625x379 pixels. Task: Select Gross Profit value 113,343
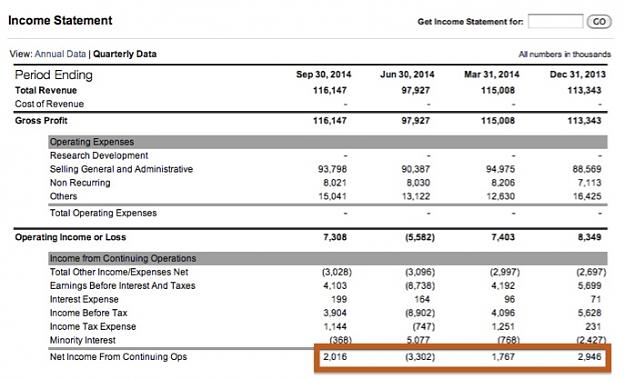(584, 121)
